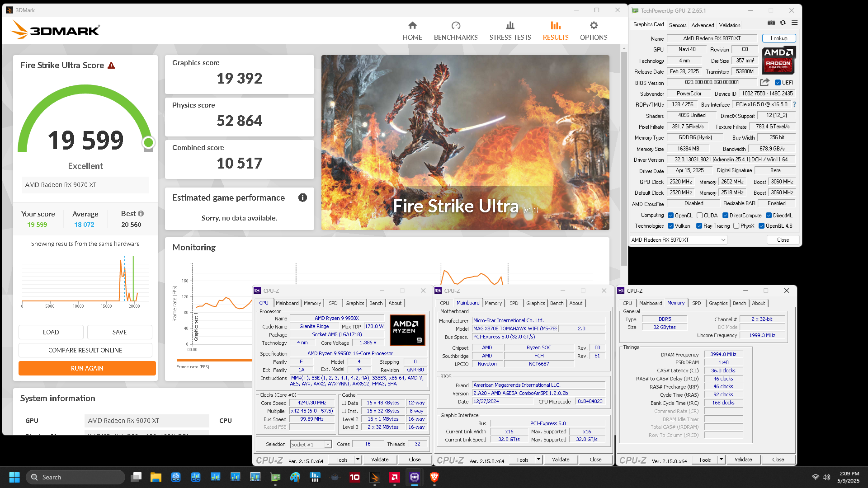Click the CPU-Z taskbar icon
Image resolution: width=868 pixels, height=488 pixels.
(415, 477)
